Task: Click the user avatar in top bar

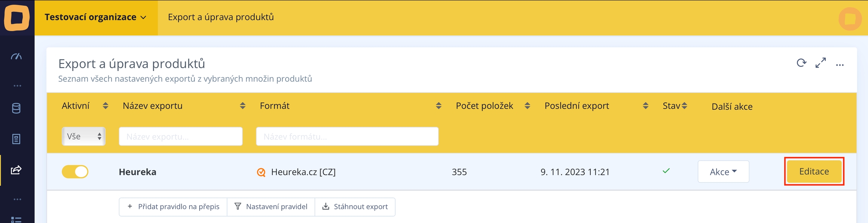Action: [850, 18]
